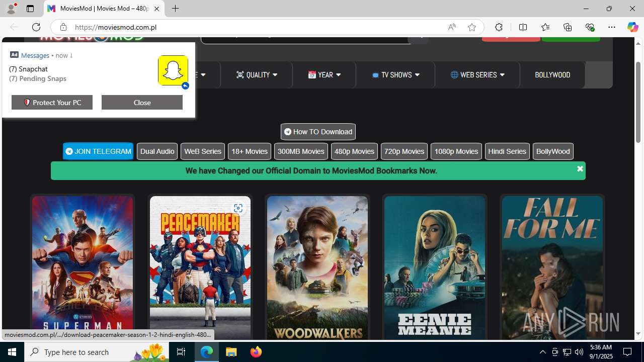This screenshot has width=644, height=362.
Task: Click scrollbar down arrow
Action: point(638,334)
